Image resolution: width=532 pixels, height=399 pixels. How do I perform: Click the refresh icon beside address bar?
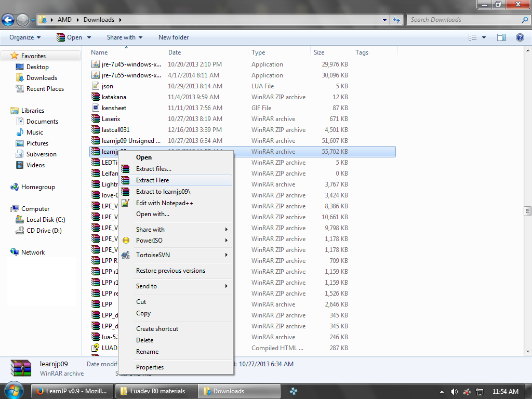tap(397, 20)
